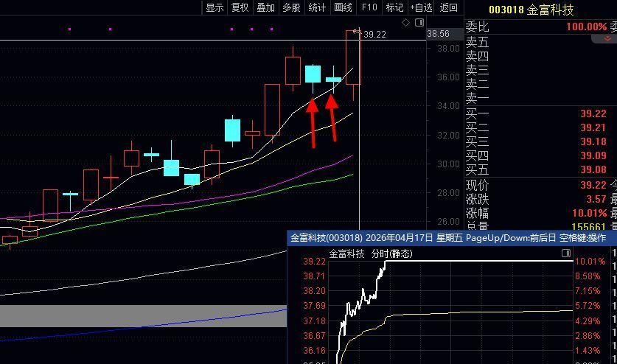This screenshot has width=617, height=364.
Task: Click the 8.58% label on popup percent axis
Action: (x=588, y=276)
